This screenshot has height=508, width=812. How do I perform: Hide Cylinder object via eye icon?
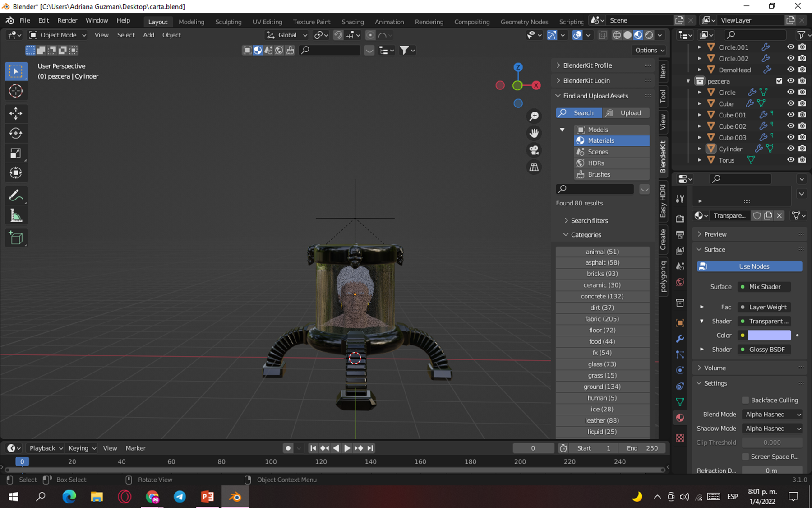(x=791, y=149)
